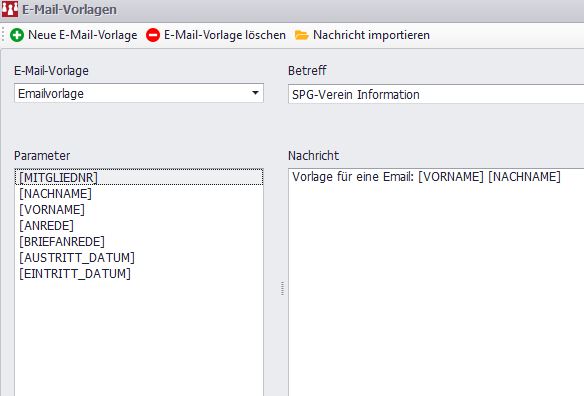This screenshot has width=584, height=396.
Task: Click Neue E-Mail-Vorlage button label
Action: point(83,35)
